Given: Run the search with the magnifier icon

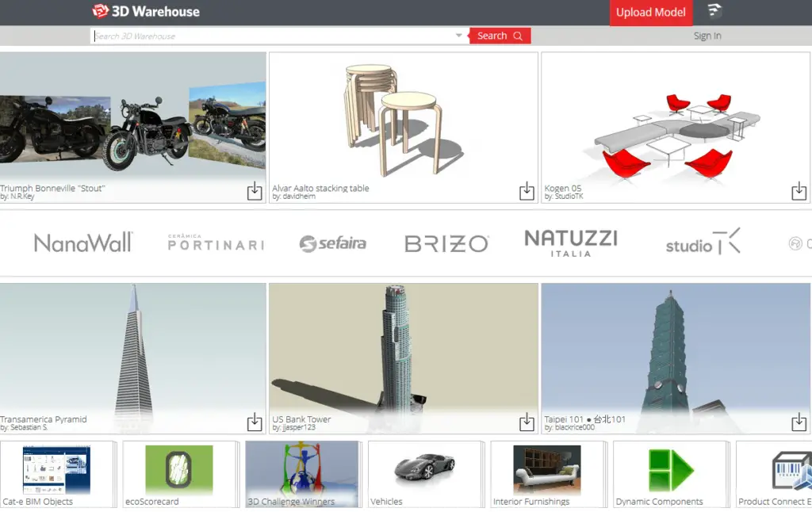Looking at the screenshot, I should coord(519,35).
